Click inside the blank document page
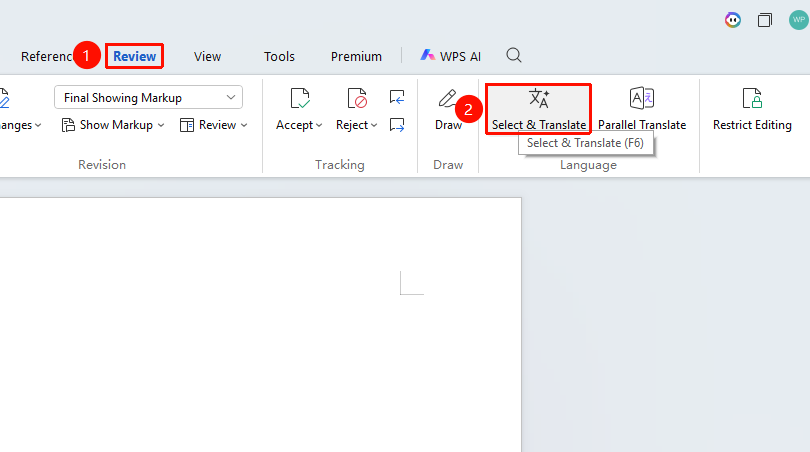The height and width of the screenshot is (452, 810). tap(260, 324)
